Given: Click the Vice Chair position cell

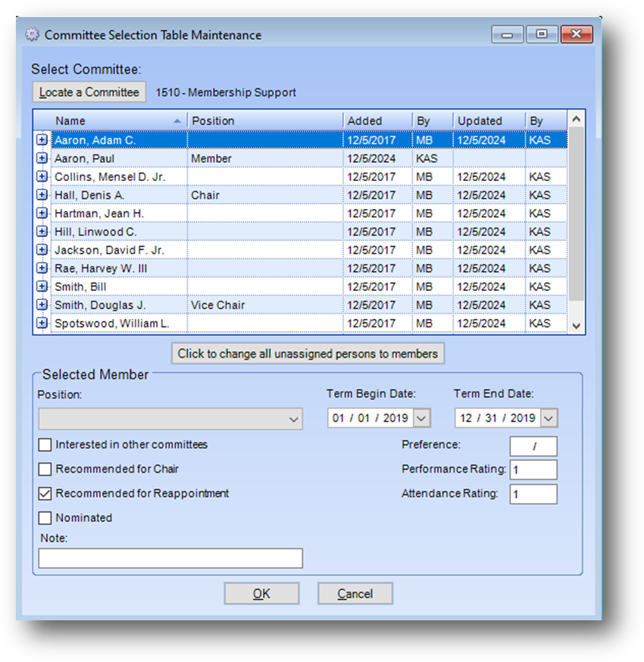Looking at the screenshot, I should click(x=265, y=304).
